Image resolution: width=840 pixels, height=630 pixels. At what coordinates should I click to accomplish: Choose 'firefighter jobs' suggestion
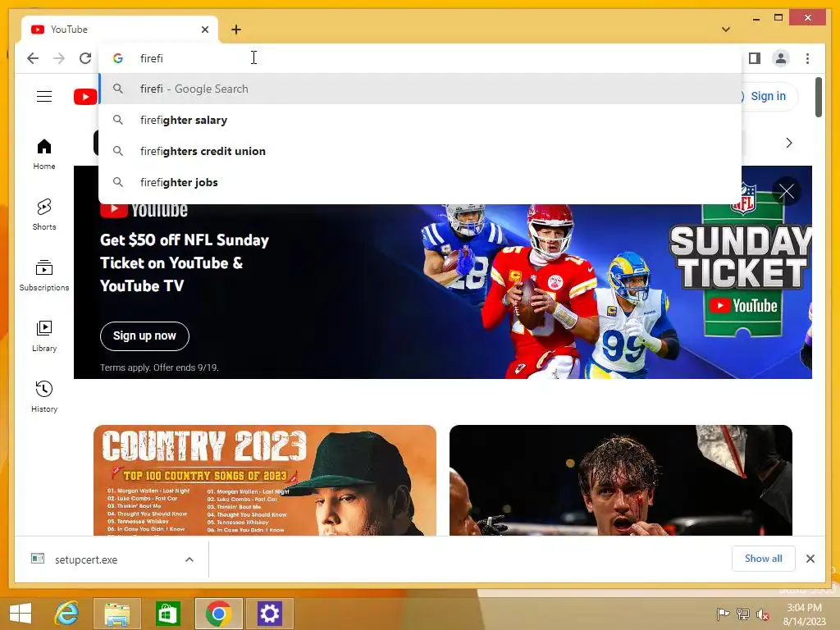click(x=420, y=182)
